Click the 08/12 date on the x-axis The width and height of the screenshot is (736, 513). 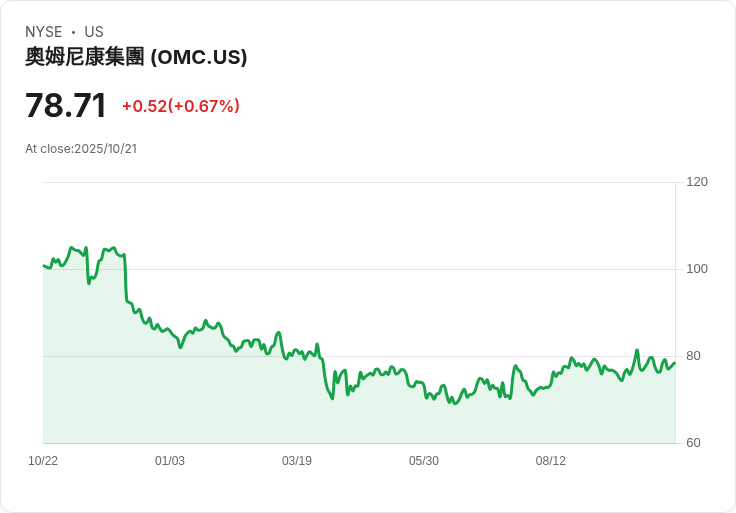[x=551, y=461]
